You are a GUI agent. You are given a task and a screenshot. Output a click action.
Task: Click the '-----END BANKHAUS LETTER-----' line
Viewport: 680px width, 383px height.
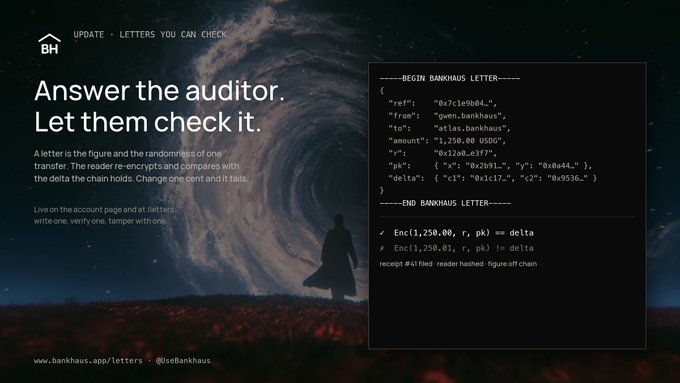(445, 203)
